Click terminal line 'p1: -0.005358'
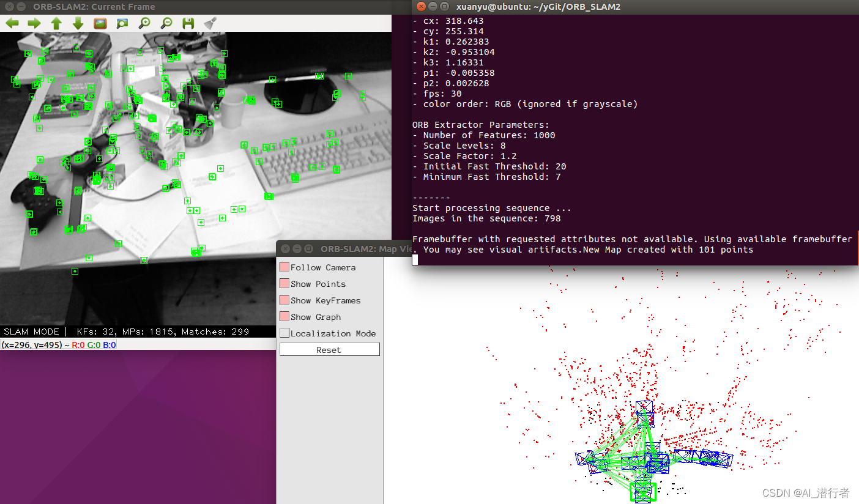 pos(453,73)
